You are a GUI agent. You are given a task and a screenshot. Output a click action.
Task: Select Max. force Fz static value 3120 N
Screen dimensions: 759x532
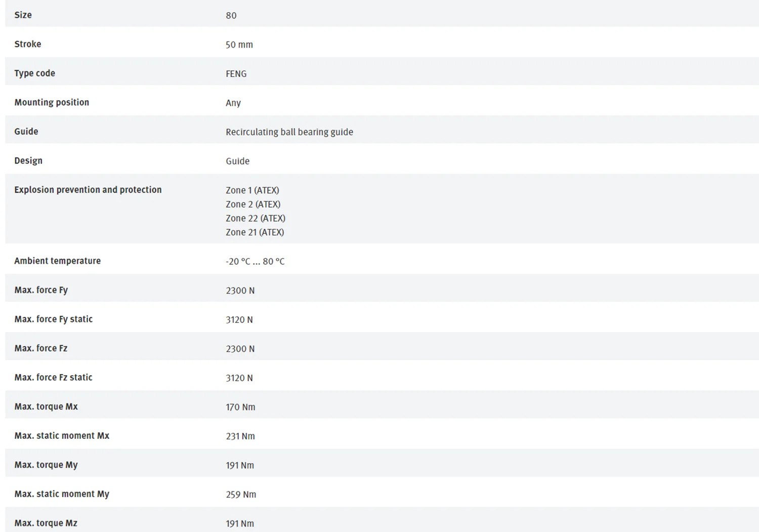coord(239,378)
